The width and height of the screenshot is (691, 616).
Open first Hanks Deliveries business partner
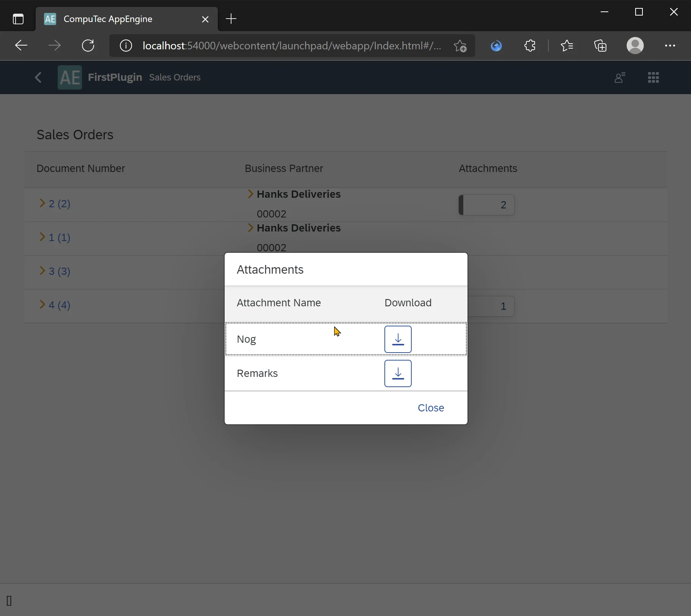pyautogui.click(x=298, y=194)
